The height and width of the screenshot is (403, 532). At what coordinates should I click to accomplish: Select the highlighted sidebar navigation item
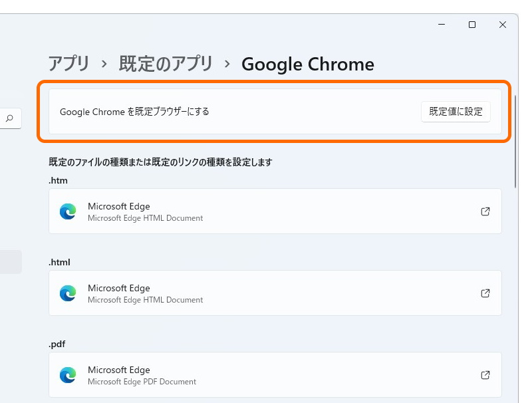[11, 262]
